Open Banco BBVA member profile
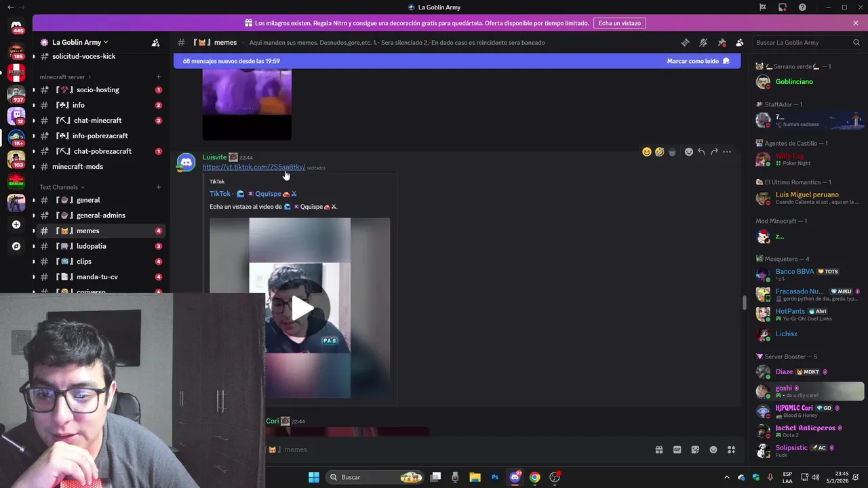The image size is (868, 488). (x=807, y=274)
